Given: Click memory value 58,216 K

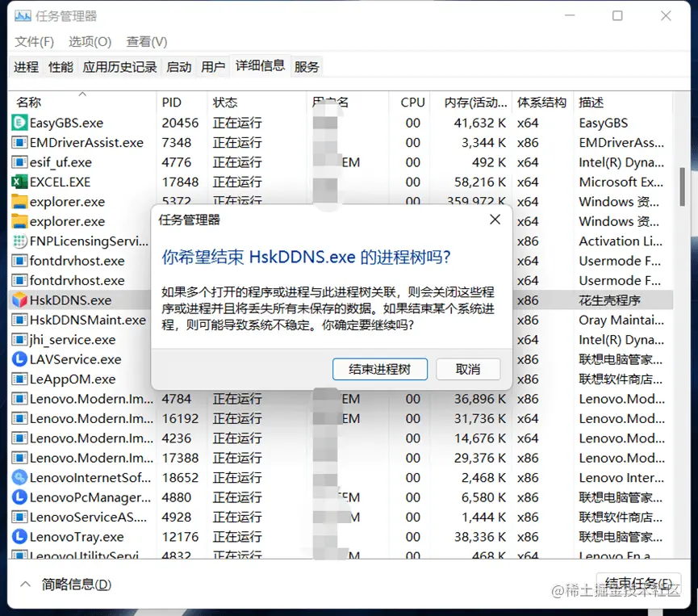Looking at the screenshot, I should [x=480, y=182].
